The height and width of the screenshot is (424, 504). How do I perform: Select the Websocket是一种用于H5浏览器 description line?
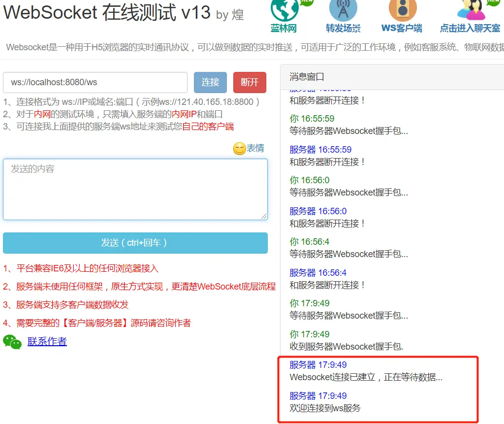point(255,47)
